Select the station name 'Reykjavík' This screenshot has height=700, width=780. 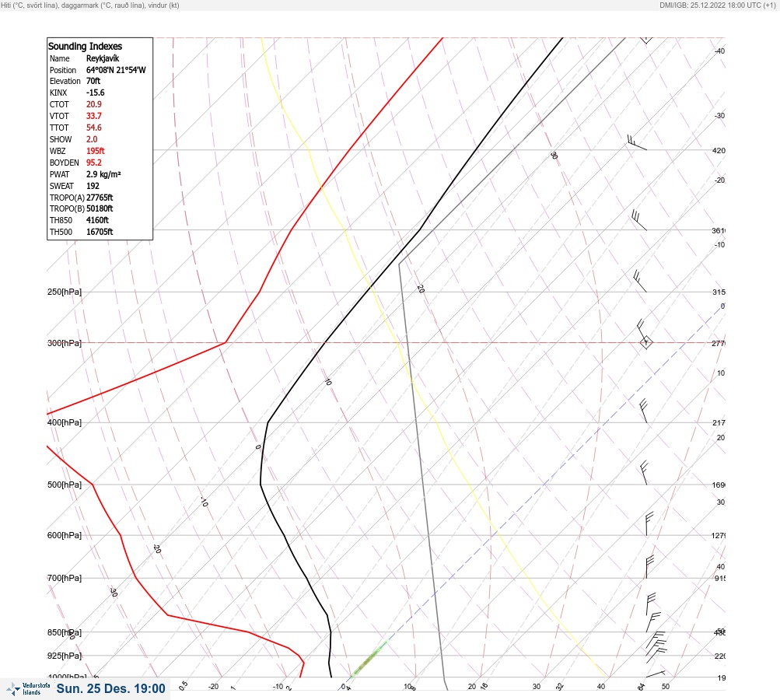(x=103, y=58)
